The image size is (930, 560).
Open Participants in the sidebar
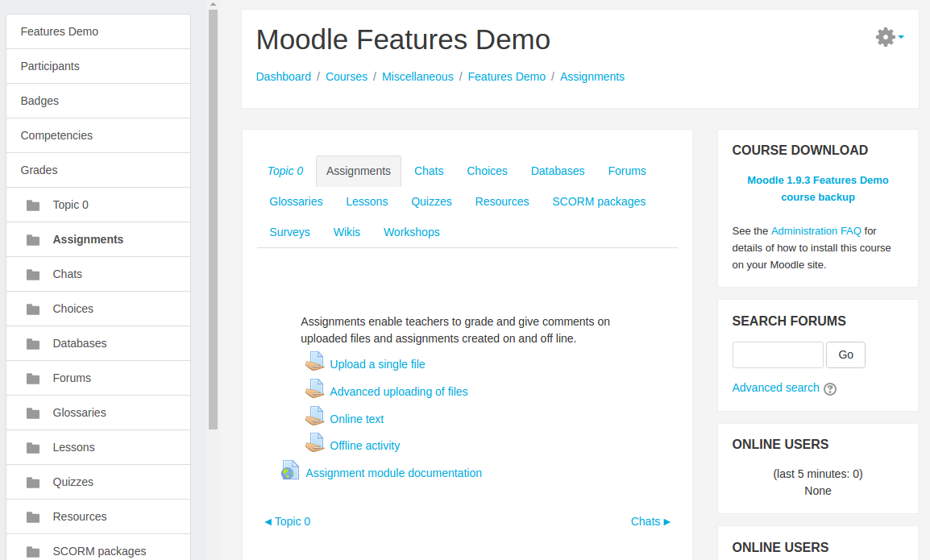point(98,66)
